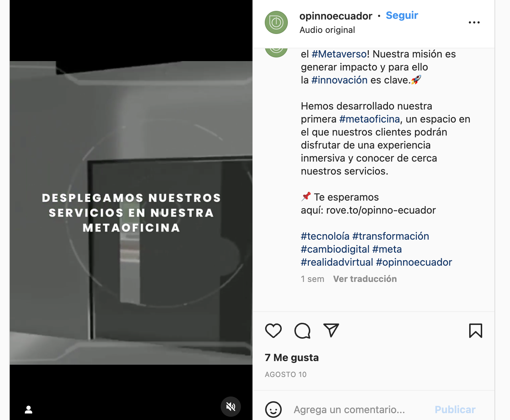Click Ver traducción to translate caption
This screenshot has width=510, height=420.
tap(365, 279)
